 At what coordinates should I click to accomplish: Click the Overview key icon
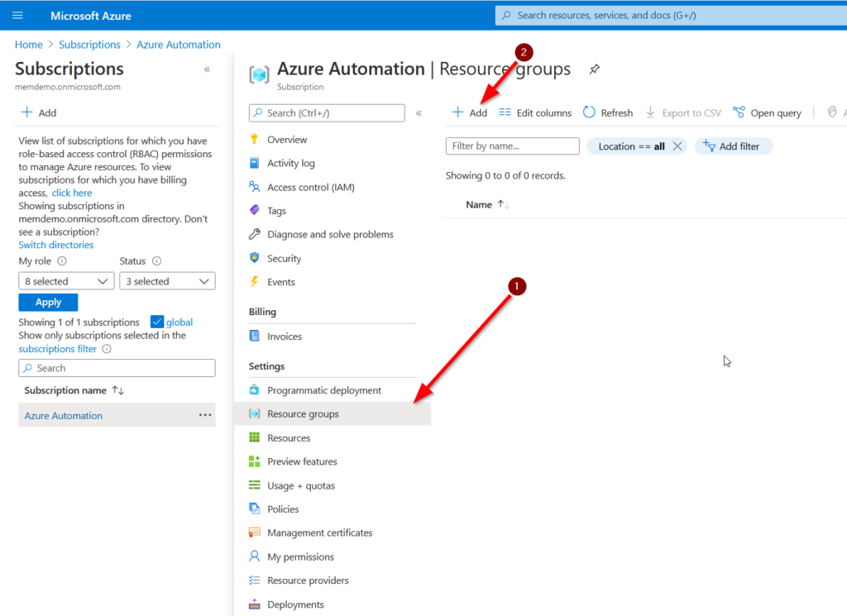point(255,139)
